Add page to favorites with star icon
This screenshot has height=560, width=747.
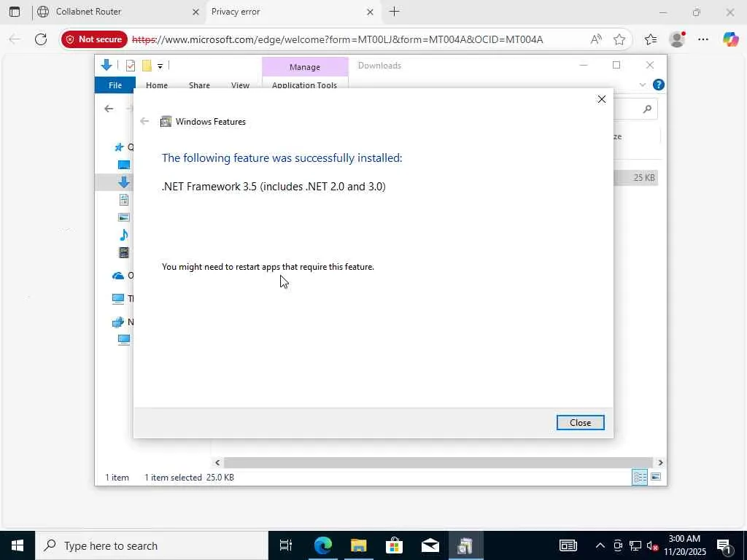coord(619,39)
